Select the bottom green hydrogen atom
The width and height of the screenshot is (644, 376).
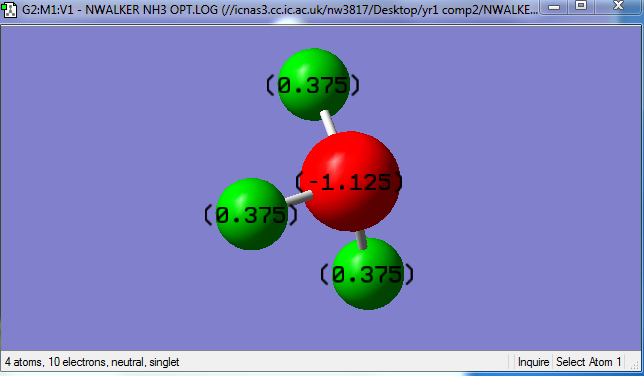tap(368, 274)
